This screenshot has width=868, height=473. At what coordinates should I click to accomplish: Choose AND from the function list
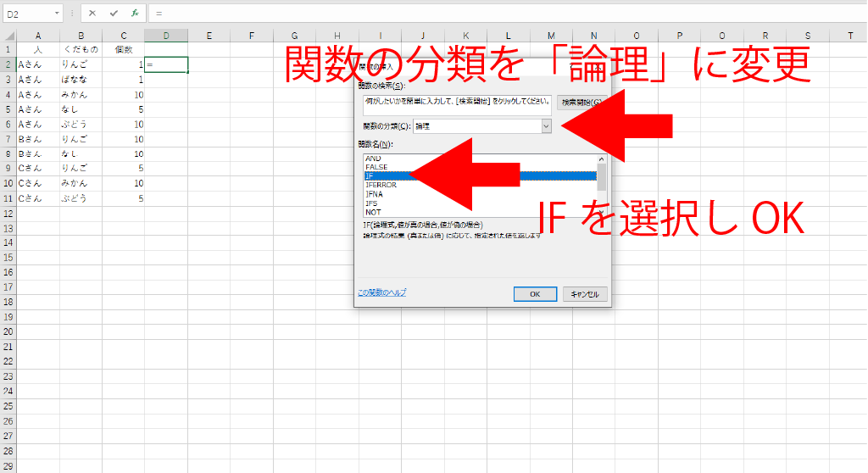tap(373, 159)
